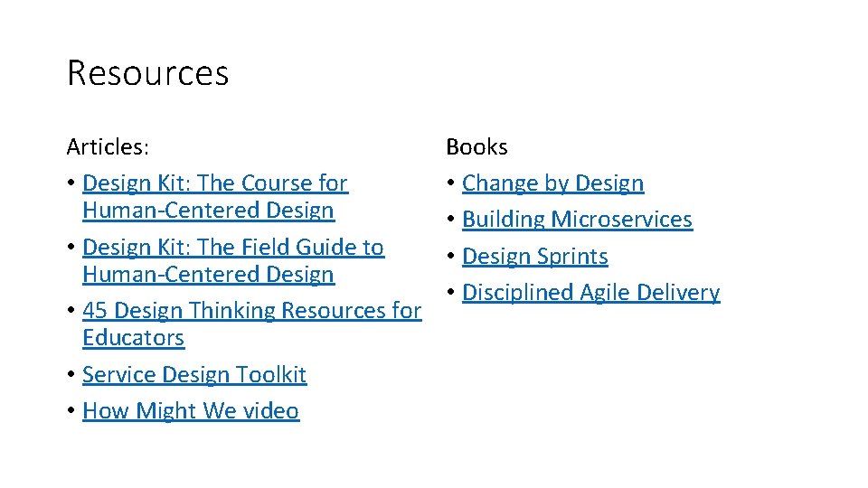Click the Disciplined Agile Delivery link
The width and height of the screenshot is (868, 488).
(x=590, y=293)
